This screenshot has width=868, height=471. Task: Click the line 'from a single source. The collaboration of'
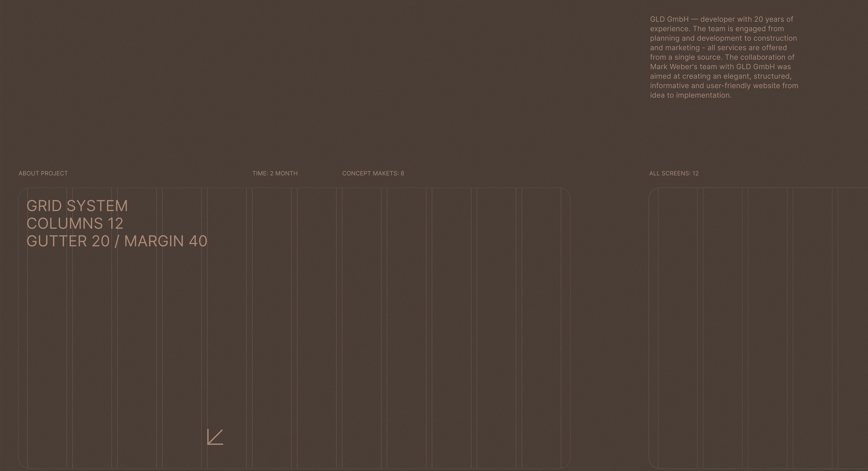click(x=722, y=57)
